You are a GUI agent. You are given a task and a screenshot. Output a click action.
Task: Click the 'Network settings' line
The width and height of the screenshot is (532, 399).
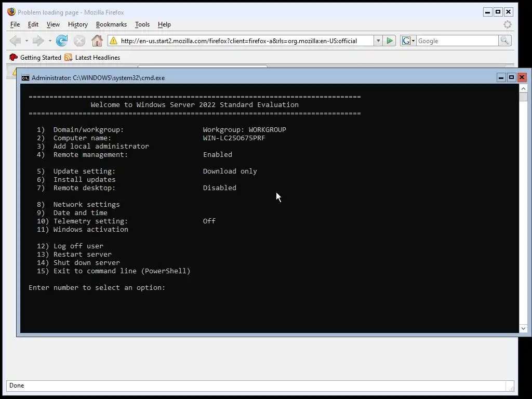click(x=87, y=205)
